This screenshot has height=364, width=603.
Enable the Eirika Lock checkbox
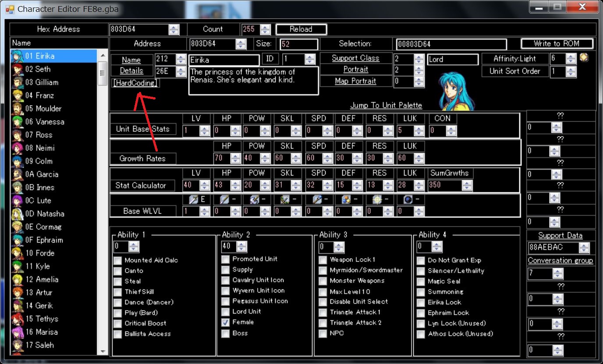(x=421, y=302)
